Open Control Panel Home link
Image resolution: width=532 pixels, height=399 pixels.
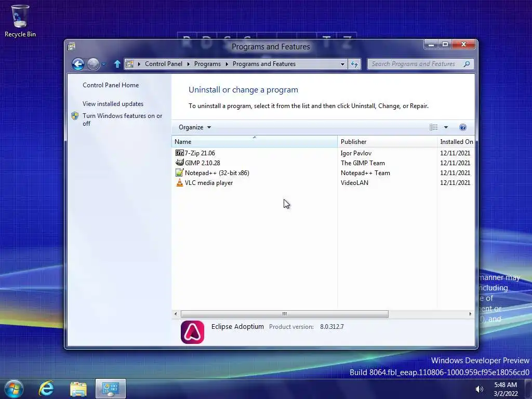pos(111,85)
